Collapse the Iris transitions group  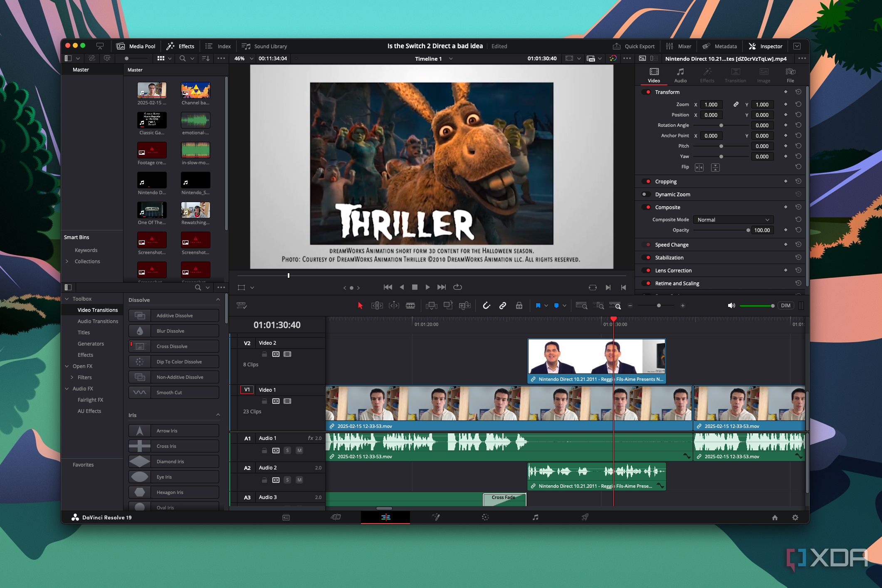pos(218,415)
